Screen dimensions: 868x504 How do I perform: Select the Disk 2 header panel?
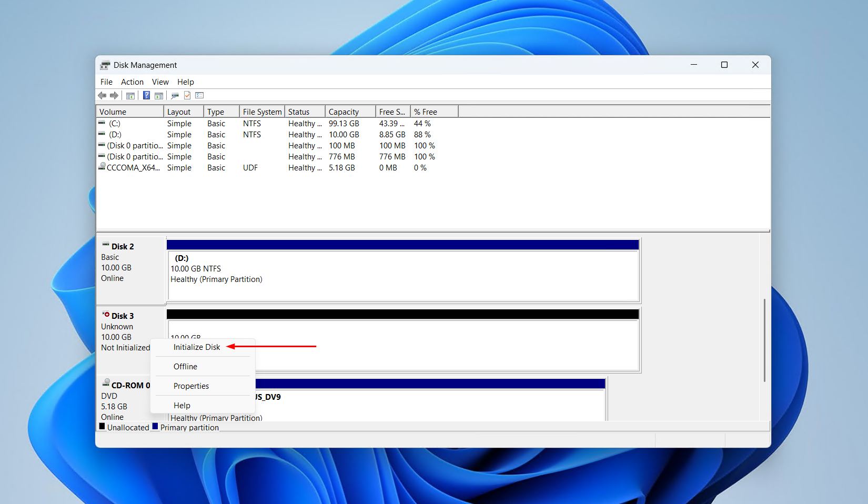pyautogui.click(x=131, y=270)
